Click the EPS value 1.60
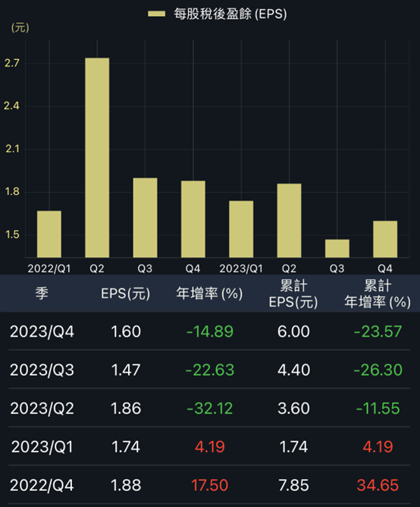The image size is (420, 507). (x=126, y=332)
